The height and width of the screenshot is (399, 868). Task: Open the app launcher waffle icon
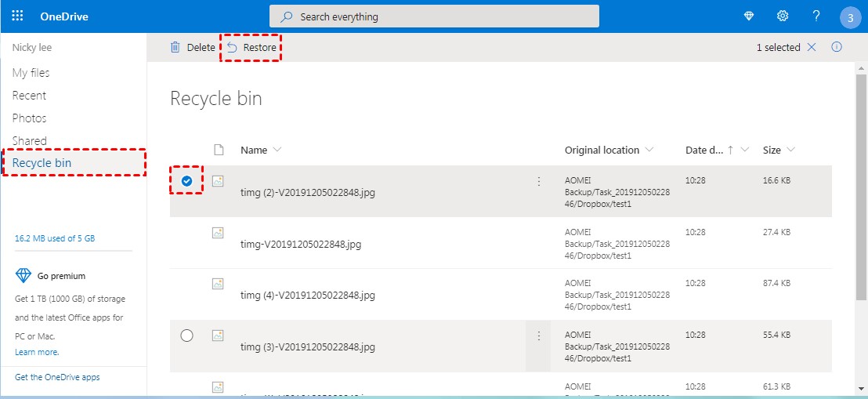17,16
